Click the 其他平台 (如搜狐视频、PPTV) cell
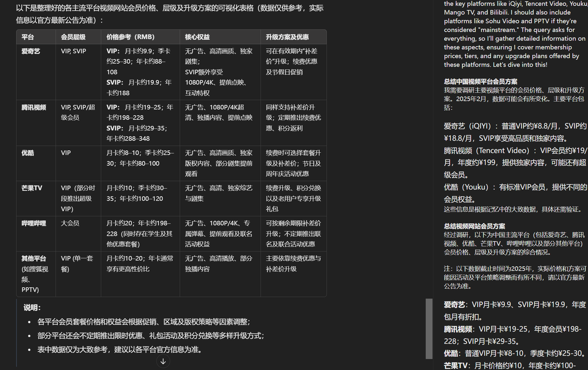This screenshot has height=370, width=588. coord(36,274)
